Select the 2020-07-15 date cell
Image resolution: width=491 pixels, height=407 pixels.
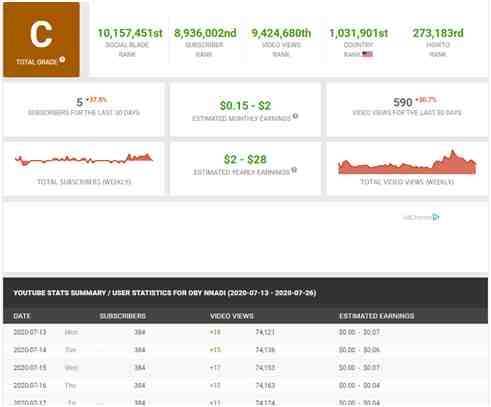[x=30, y=368]
